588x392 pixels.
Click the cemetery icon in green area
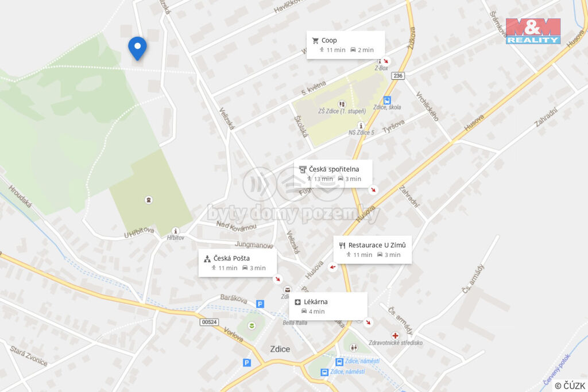point(149,200)
